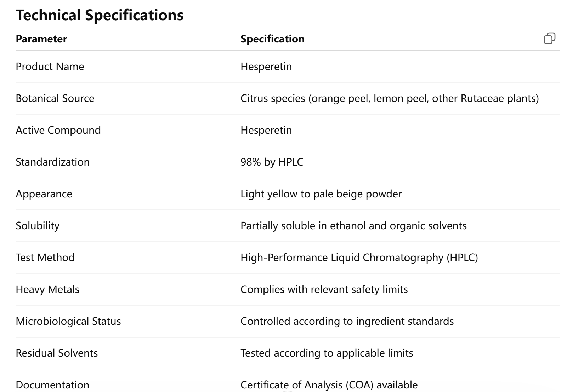Click the Technical Specifications heading
The width and height of the screenshot is (561, 392).
click(100, 15)
